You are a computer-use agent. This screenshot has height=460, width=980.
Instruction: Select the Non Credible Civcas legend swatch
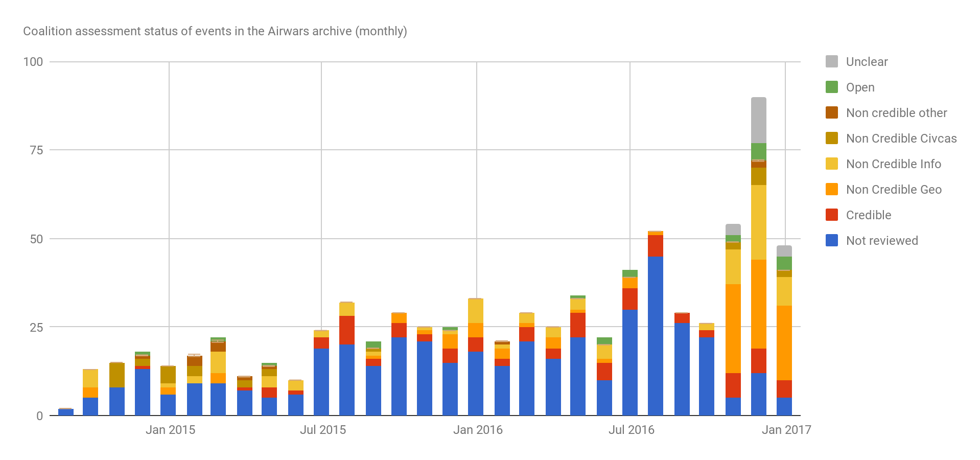coord(831,139)
